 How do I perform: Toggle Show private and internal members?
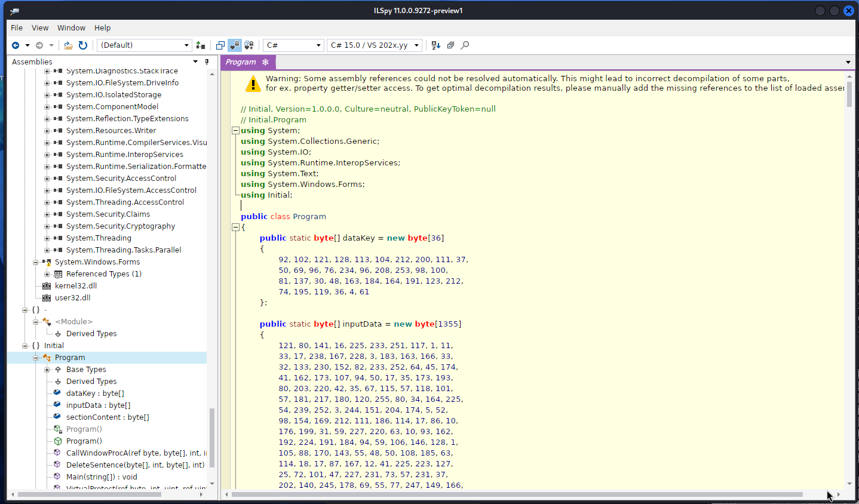click(235, 45)
